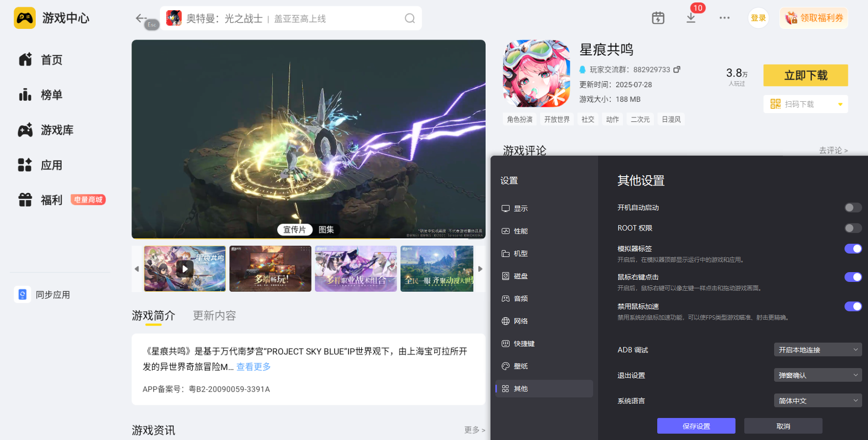The image size is (868, 440).
Task: Open 去评论 link
Action: (833, 150)
